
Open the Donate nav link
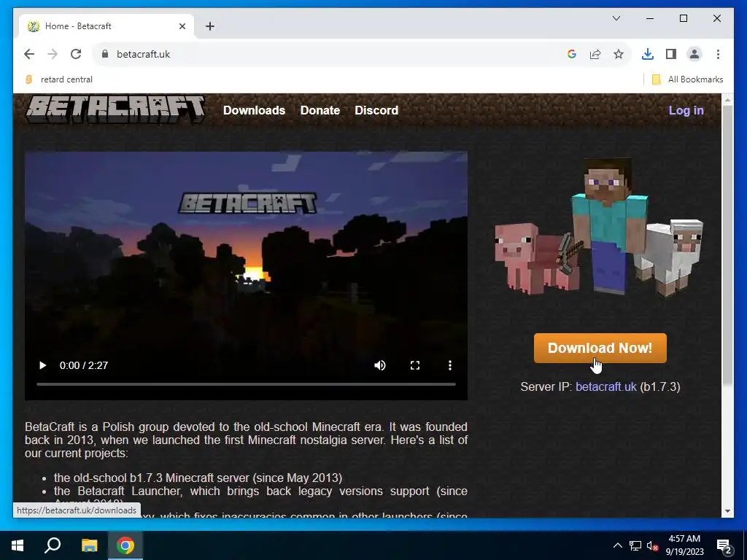(320, 111)
